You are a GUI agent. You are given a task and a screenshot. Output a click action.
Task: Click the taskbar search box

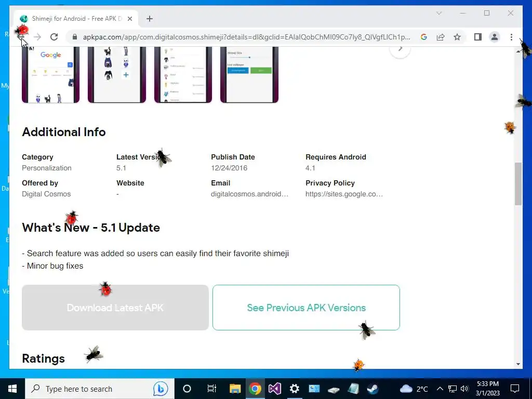coord(100,389)
